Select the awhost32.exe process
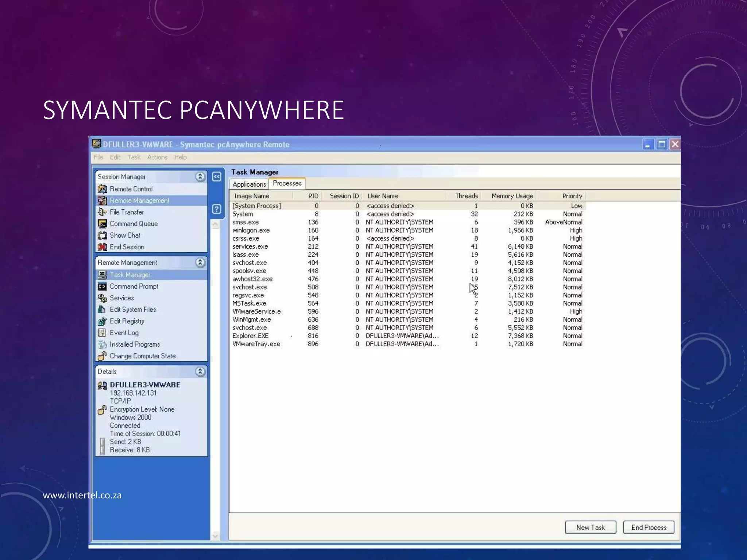Screen dimensions: 747x560 (x=407, y=279)
